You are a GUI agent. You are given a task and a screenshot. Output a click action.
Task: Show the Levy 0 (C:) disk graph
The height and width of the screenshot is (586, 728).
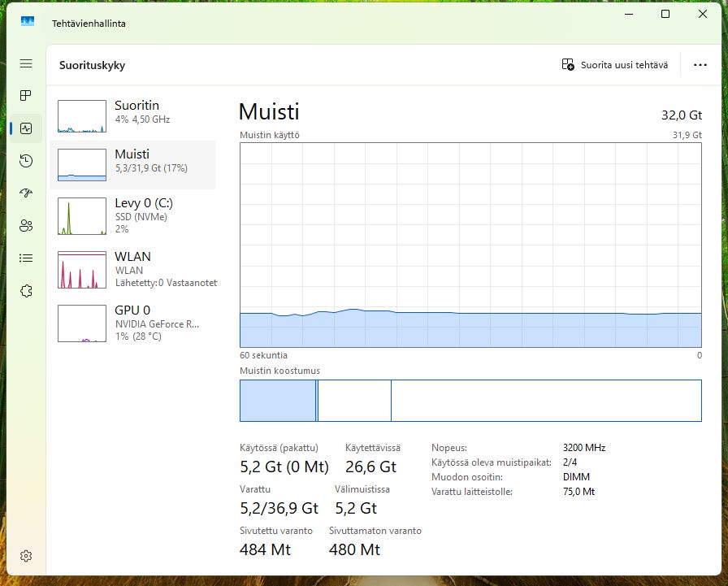(x=133, y=215)
